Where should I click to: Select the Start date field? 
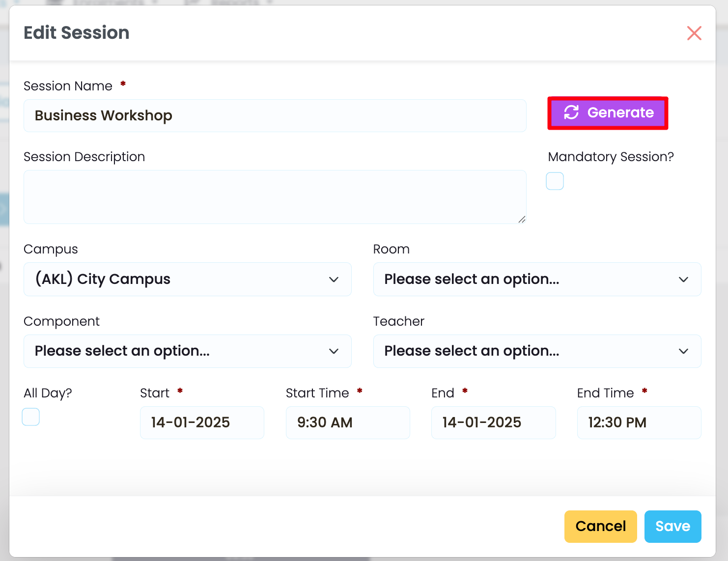coord(202,422)
